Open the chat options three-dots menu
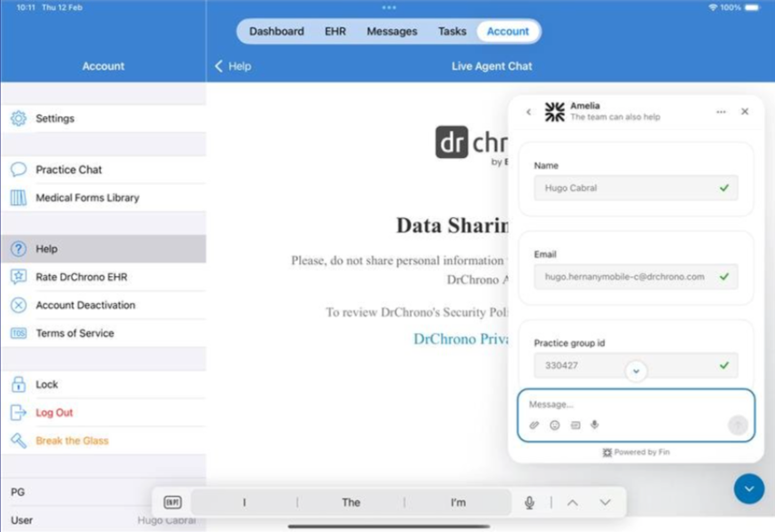 pyautogui.click(x=720, y=112)
